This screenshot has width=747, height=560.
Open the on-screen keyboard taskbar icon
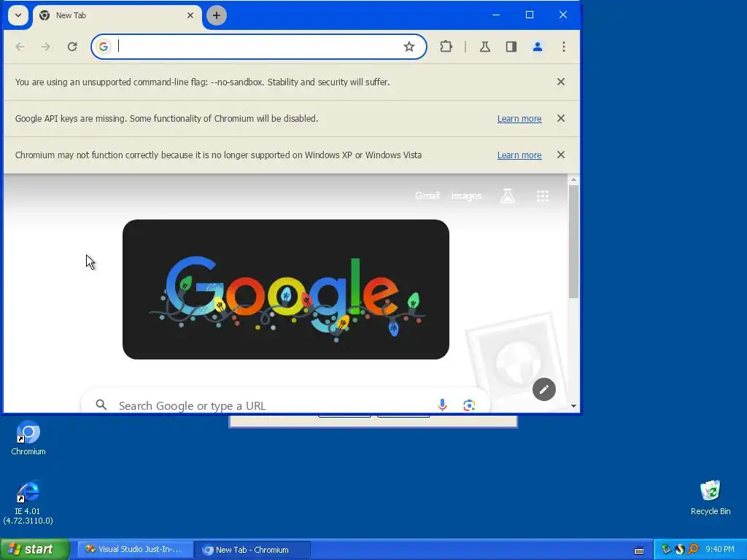click(x=639, y=550)
